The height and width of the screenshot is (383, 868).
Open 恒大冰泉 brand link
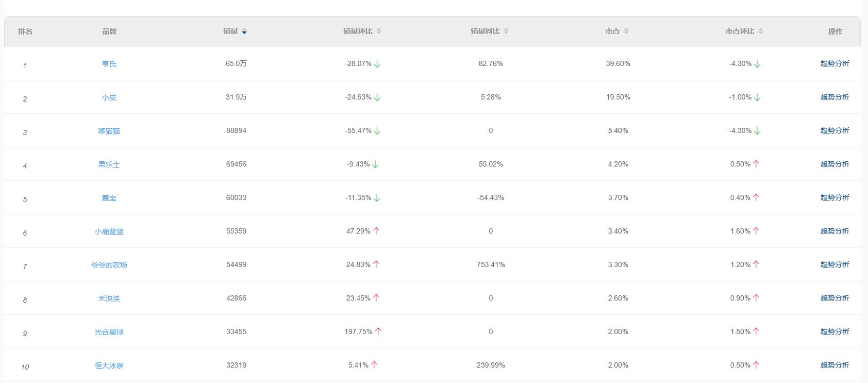(109, 365)
